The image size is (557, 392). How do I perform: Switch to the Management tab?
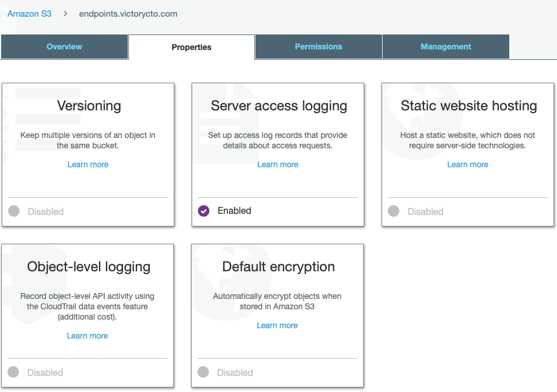445,47
